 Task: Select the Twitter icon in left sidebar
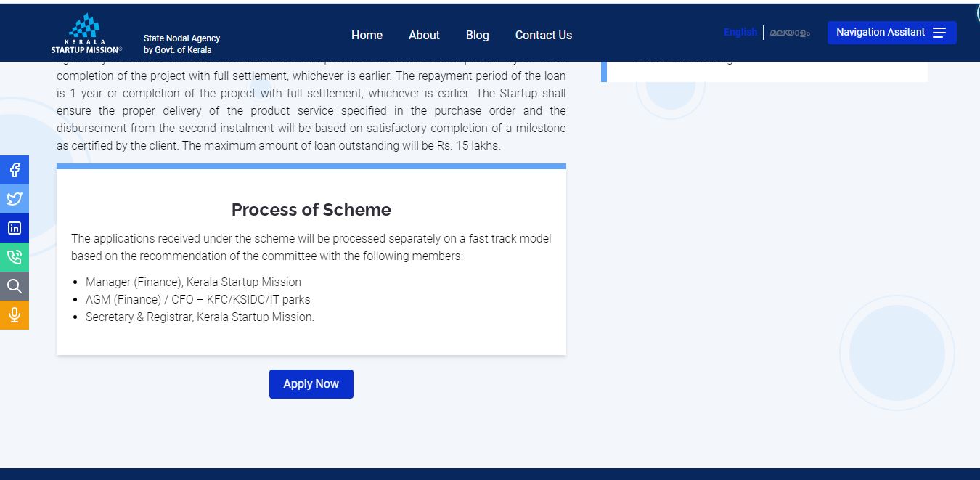point(15,199)
